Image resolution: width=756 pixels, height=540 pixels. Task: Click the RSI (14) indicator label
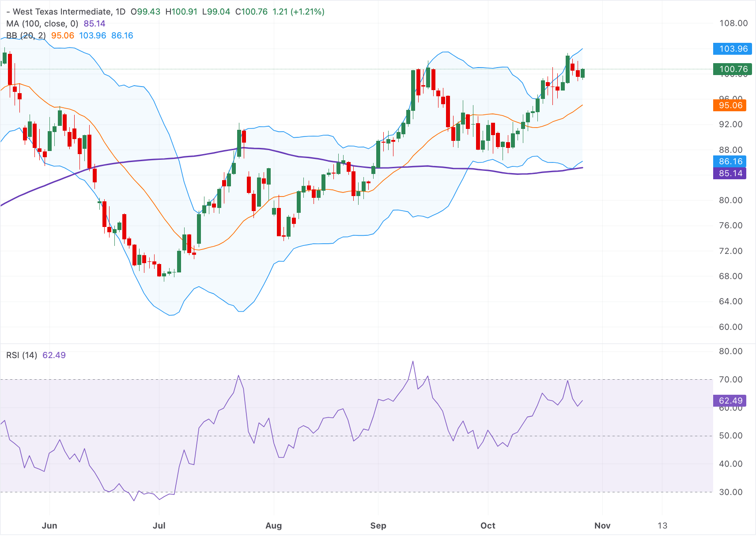click(22, 355)
